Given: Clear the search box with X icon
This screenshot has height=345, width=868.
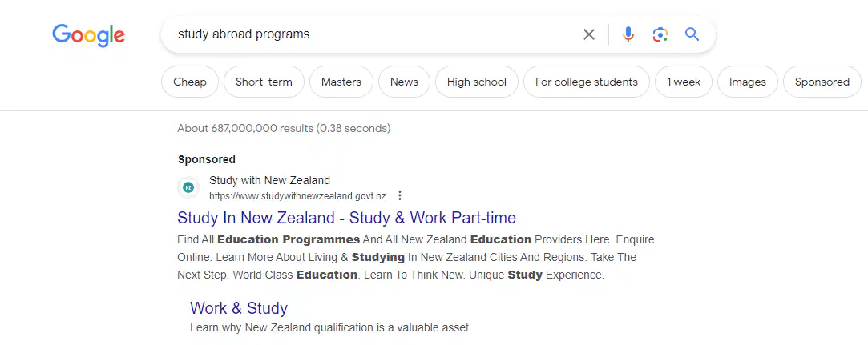Looking at the screenshot, I should 589,35.
